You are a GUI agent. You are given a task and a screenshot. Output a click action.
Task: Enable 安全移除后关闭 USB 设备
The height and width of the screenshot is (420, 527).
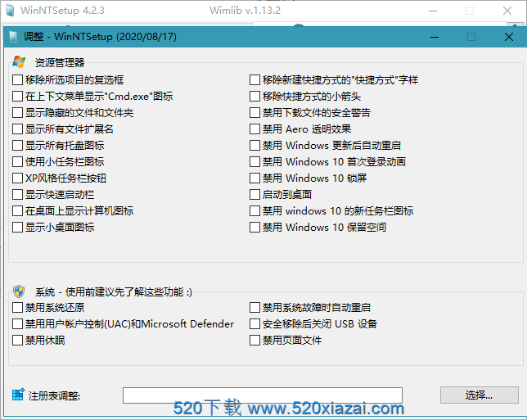[x=254, y=324]
